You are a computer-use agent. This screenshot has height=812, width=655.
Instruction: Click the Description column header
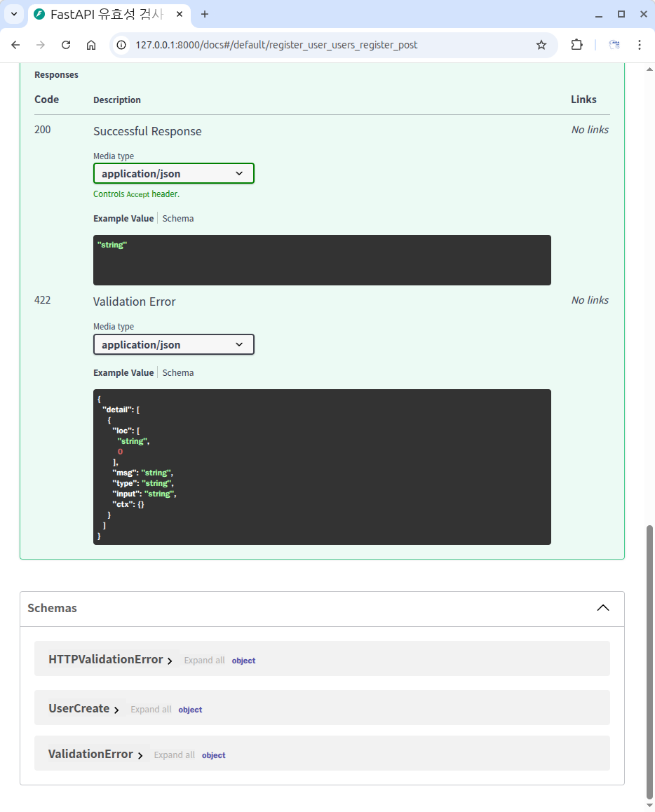(117, 100)
